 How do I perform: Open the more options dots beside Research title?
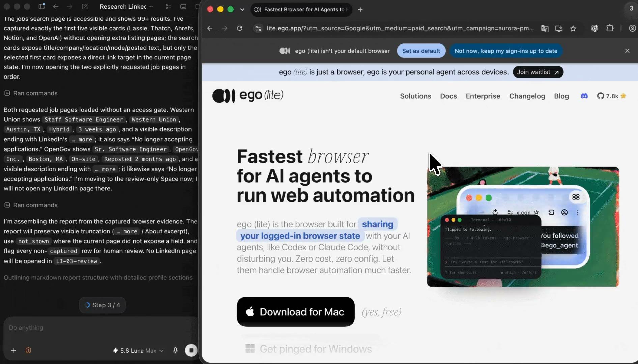(151, 7)
